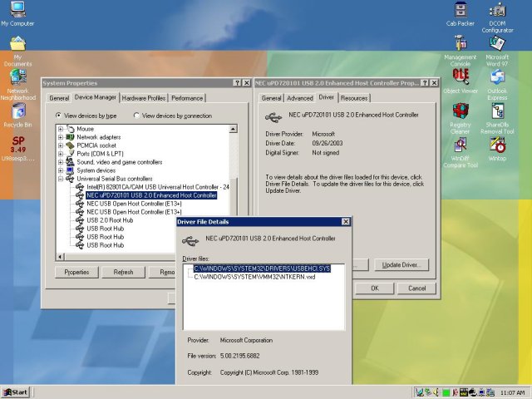Click the device list scroll up arrow

click(233, 129)
